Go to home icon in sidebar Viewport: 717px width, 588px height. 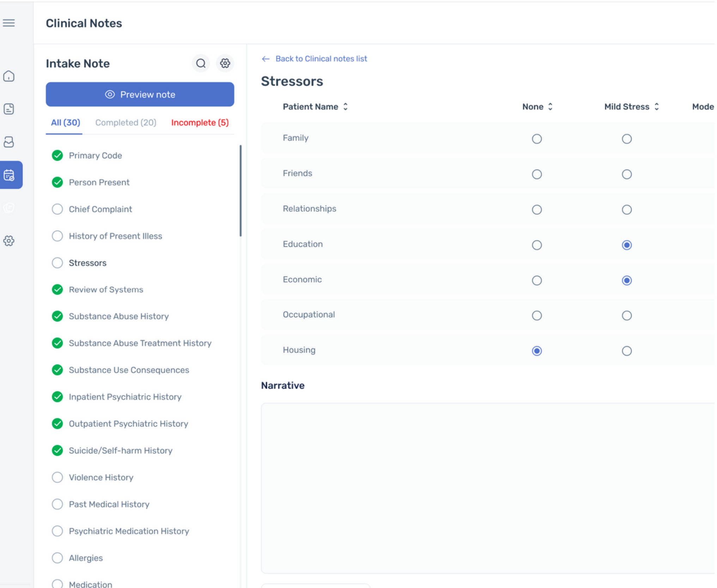point(9,76)
